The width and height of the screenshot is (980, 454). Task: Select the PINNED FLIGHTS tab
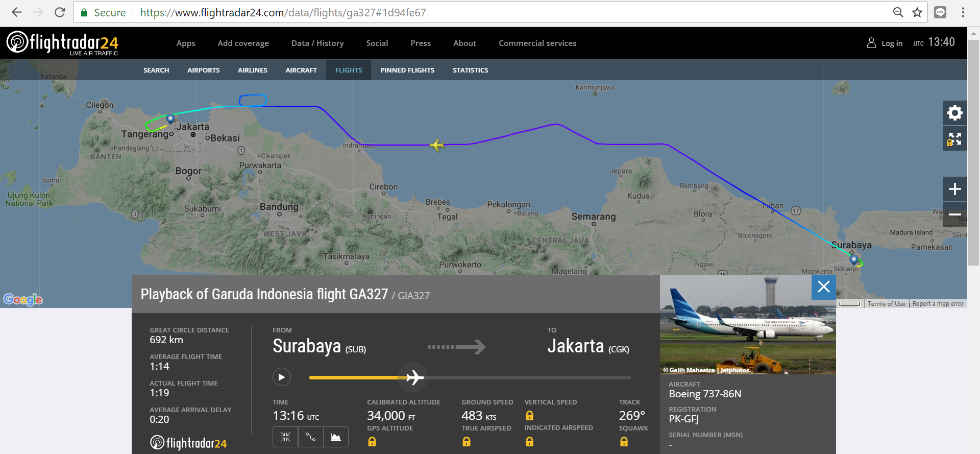point(407,70)
